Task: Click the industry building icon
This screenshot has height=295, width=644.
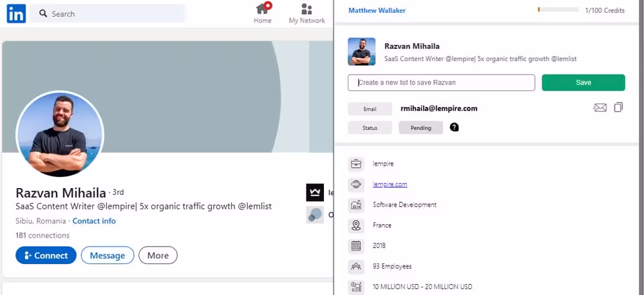Action: tap(355, 205)
